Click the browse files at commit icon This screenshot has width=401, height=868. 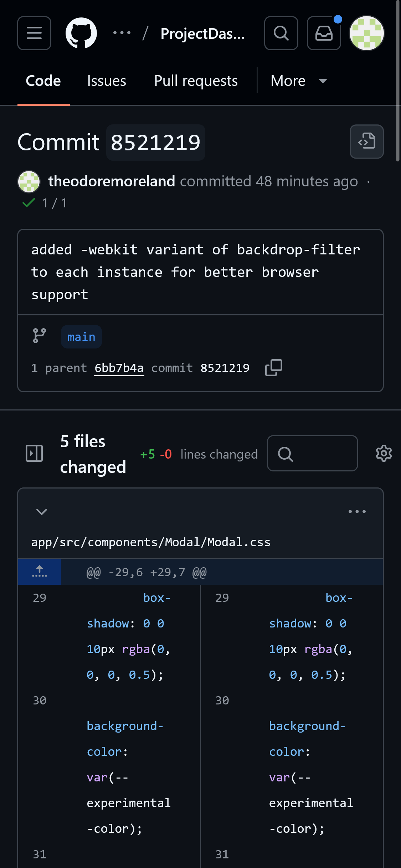366,141
